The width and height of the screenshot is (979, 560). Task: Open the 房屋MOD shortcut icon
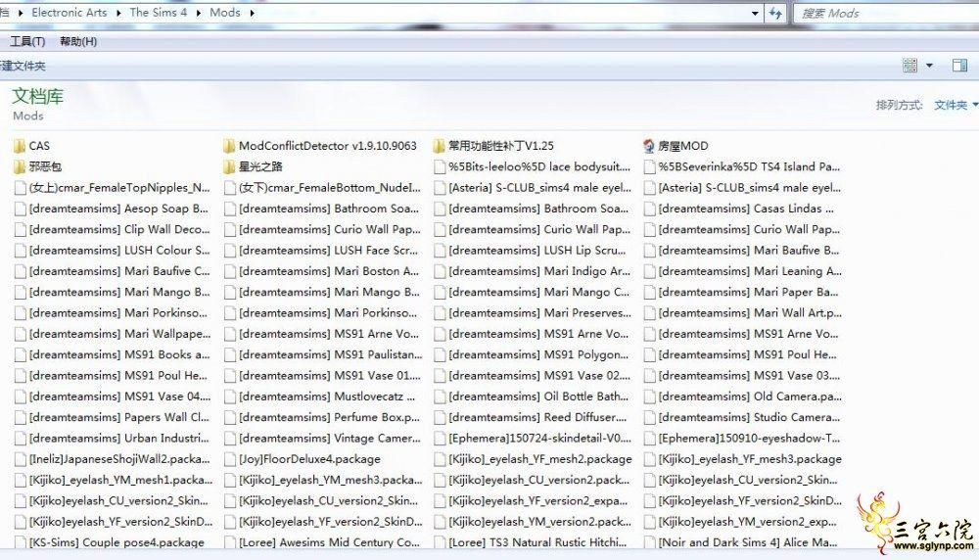(x=649, y=146)
